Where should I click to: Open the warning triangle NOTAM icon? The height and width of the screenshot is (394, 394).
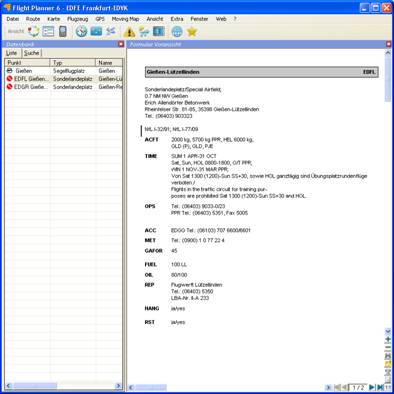click(129, 32)
